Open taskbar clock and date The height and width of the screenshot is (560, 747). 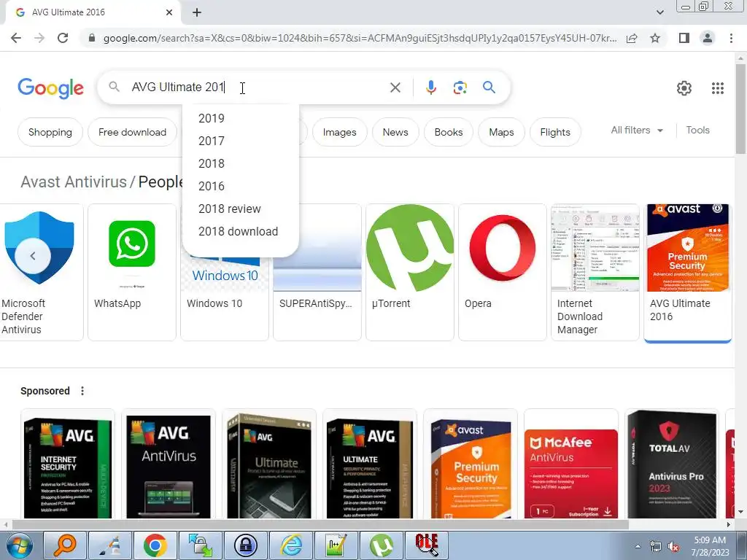[x=710, y=546]
